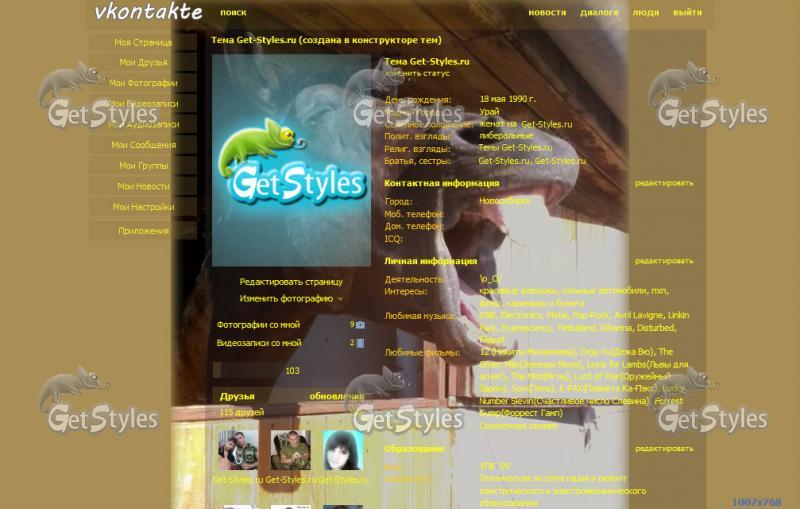
Task: Open Моя Страница in sidebar
Action: [143, 42]
